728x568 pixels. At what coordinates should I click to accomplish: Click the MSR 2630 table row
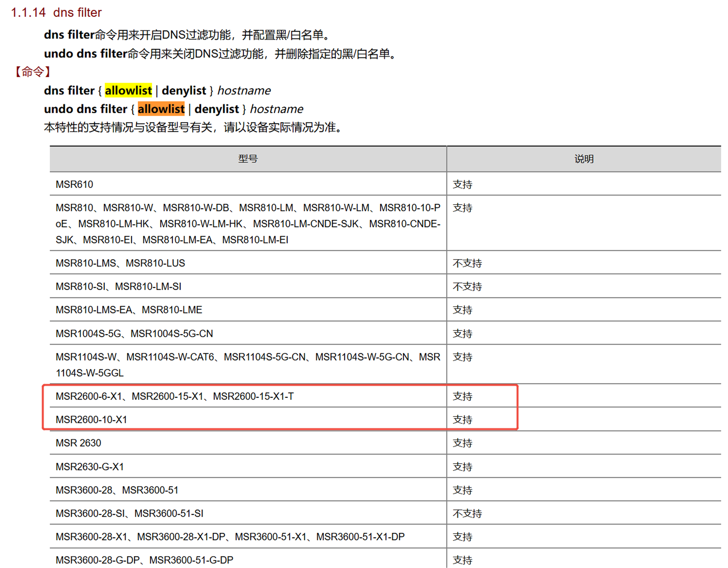78,443
